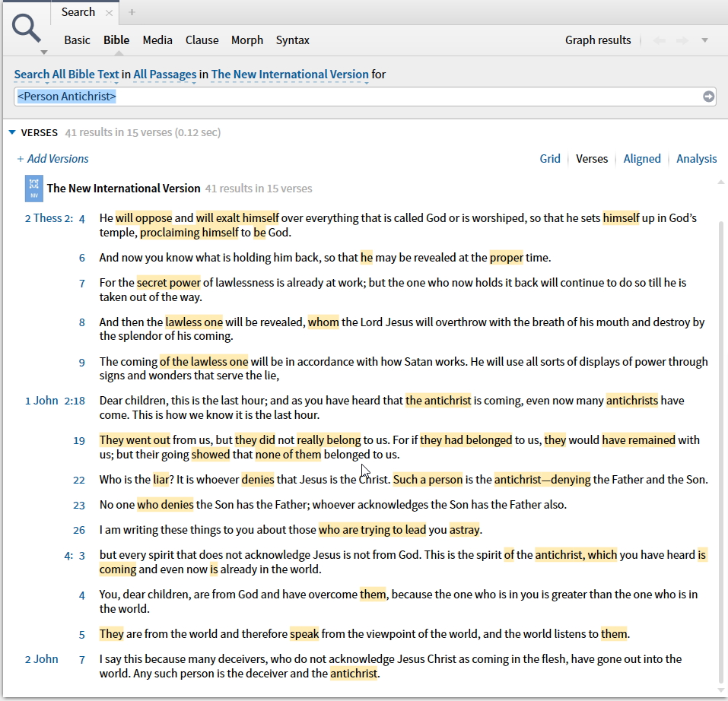Switch to Grid view
Image resolution: width=728 pixels, height=701 pixels.
pyautogui.click(x=550, y=159)
